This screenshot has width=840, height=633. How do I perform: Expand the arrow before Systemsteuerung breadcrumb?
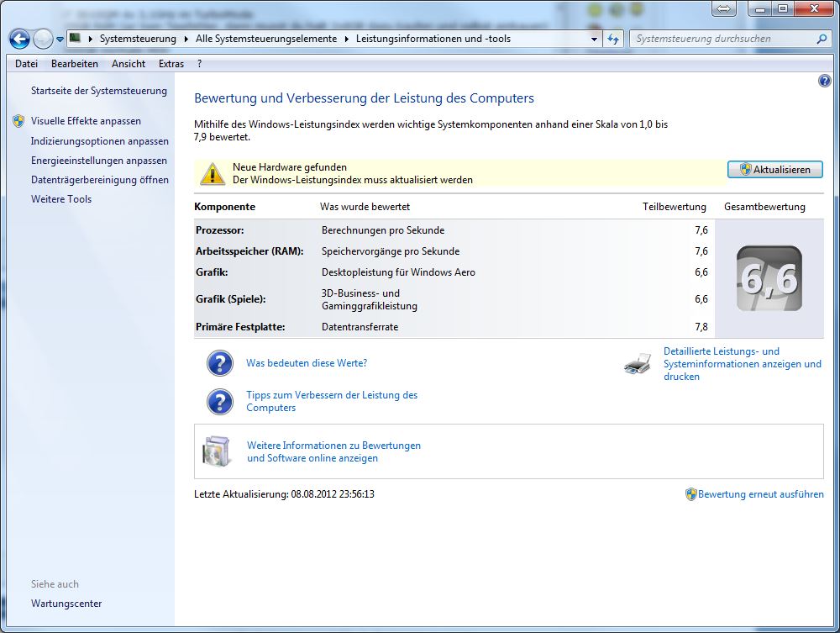click(90, 39)
